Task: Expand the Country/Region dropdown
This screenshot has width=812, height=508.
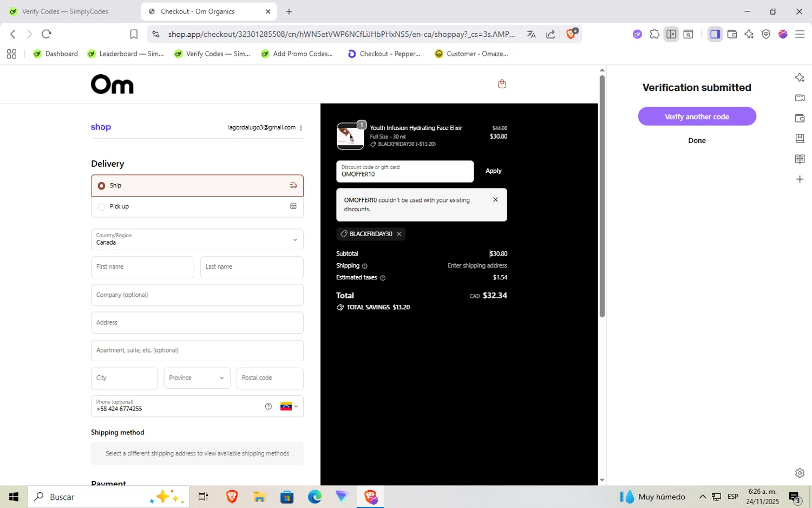Action: pyautogui.click(x=197, y=239)
